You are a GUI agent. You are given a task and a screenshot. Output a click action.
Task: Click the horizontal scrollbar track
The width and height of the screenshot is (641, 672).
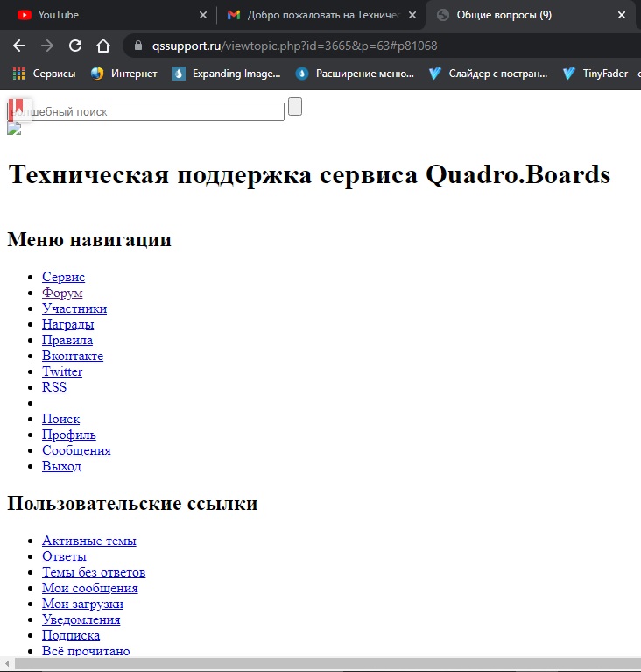click(x=328, y=664)
